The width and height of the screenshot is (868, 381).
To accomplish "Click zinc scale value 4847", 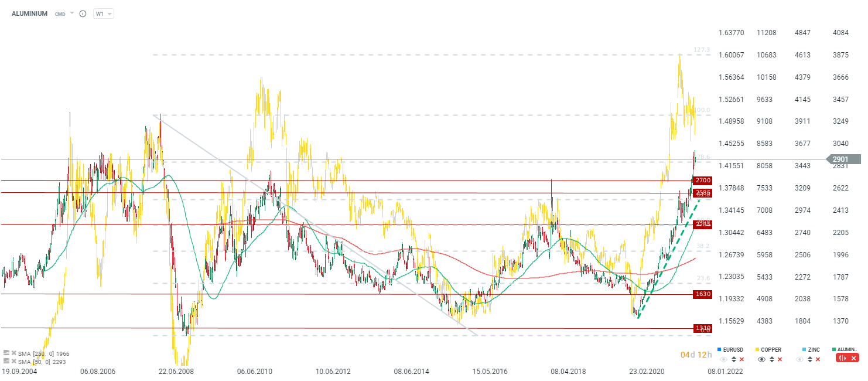I will [803, 32].
